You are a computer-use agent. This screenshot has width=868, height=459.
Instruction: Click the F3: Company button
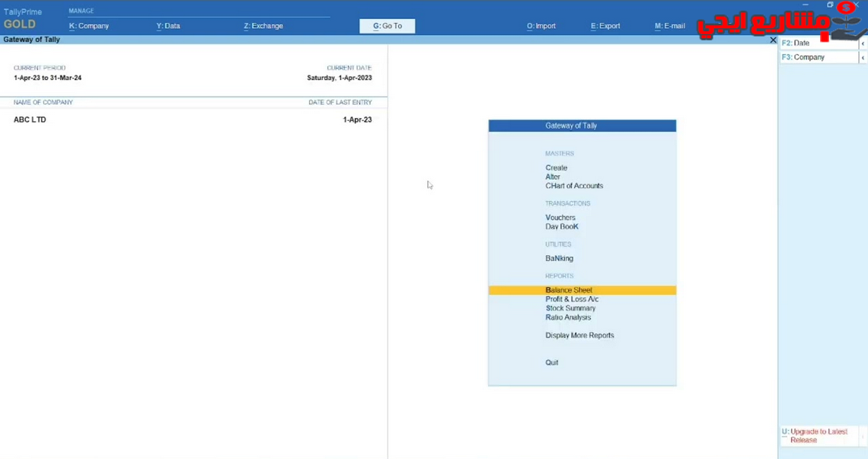819,57
